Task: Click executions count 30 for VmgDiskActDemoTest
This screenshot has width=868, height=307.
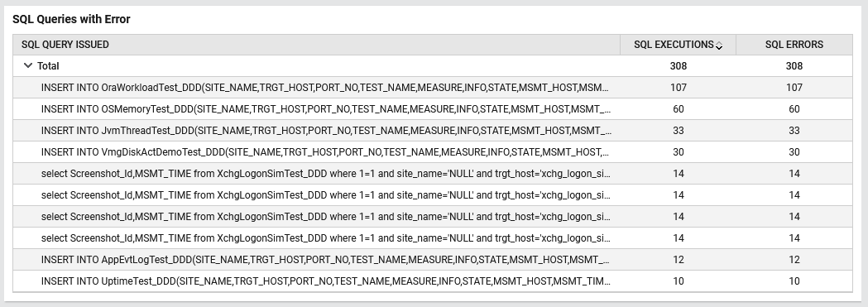Action: [679, 152]
